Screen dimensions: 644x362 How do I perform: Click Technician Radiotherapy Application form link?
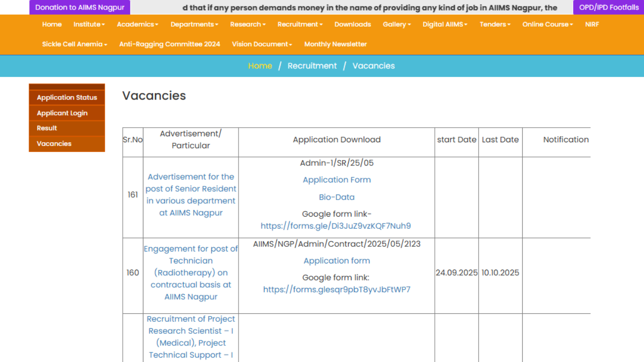coord(337,260)
